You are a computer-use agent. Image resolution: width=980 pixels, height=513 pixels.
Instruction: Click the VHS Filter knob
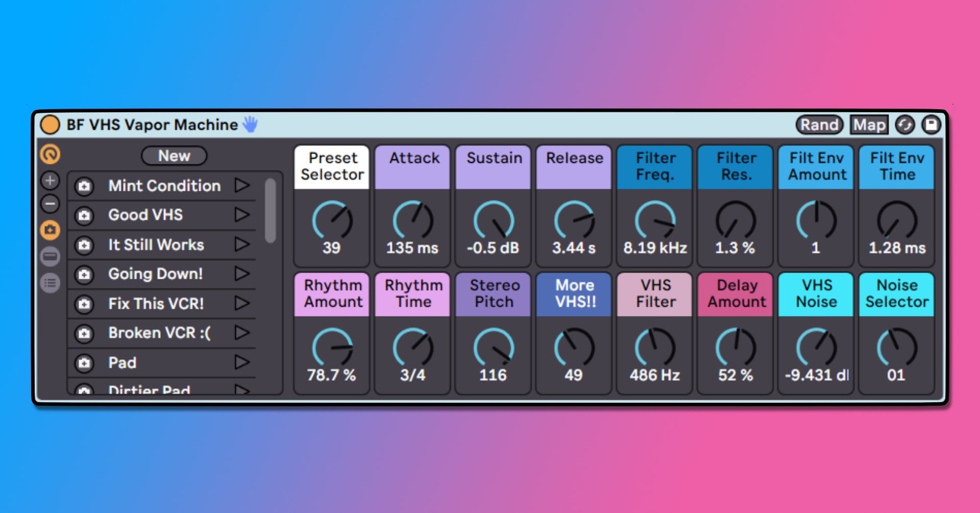point(655,348)
